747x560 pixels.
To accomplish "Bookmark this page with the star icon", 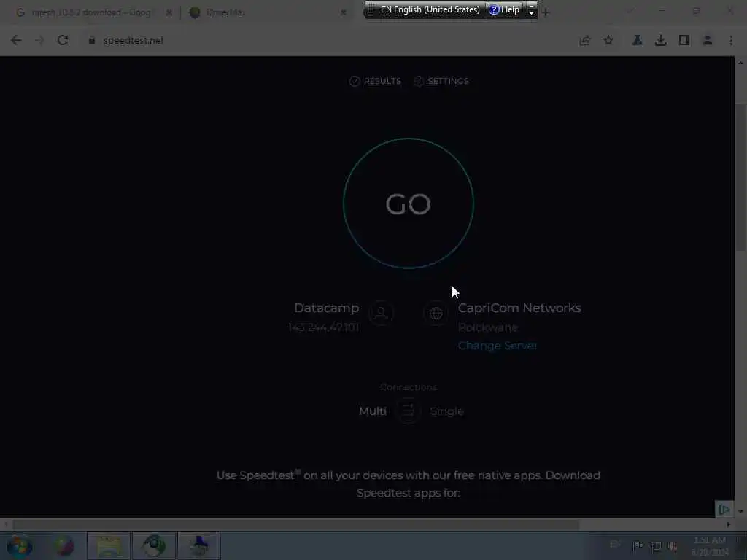I will pos(608,41).
